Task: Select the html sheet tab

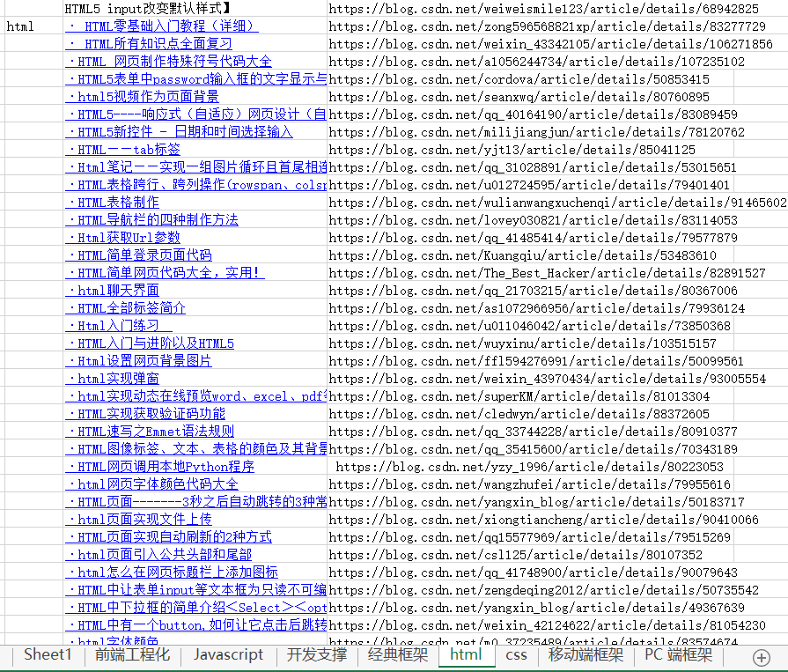Action: pyautogui.click(x=466, y=654)
